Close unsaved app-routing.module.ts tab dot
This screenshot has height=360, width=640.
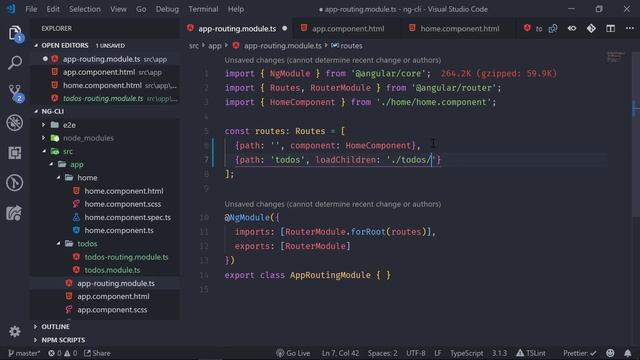(284, 29)
